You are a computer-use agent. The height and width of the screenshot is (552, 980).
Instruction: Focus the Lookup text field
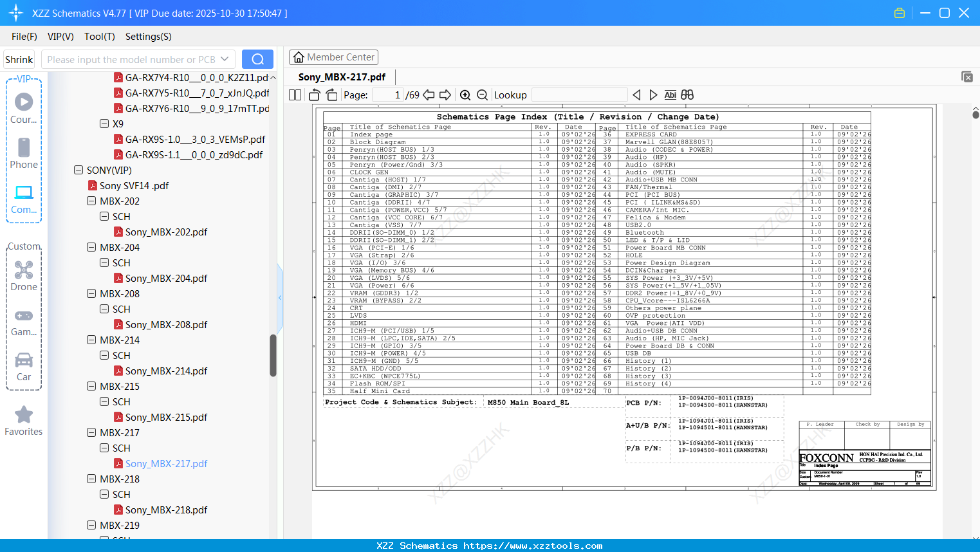[x=579, y=95]
